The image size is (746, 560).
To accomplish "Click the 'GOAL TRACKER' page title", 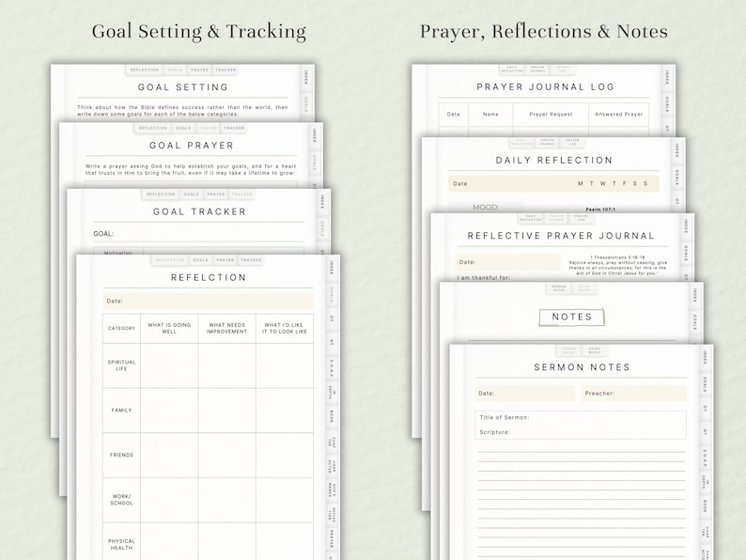I will [199, 211].
